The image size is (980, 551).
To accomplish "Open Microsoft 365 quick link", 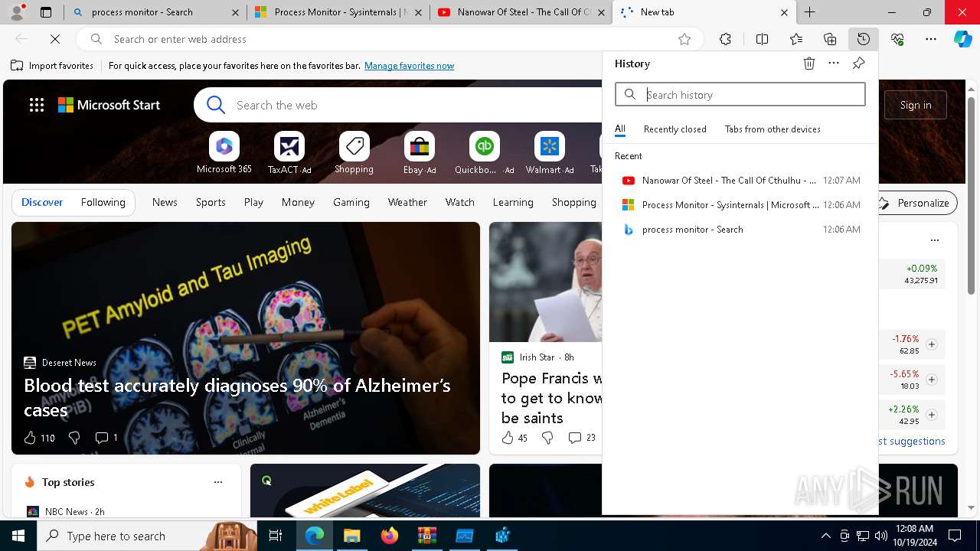I will 224,152.
